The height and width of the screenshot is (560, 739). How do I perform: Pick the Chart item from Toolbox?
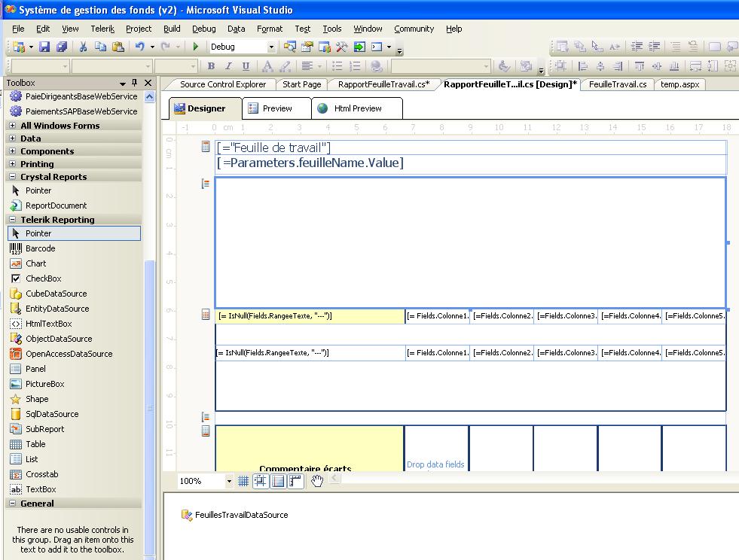(35, 263)
